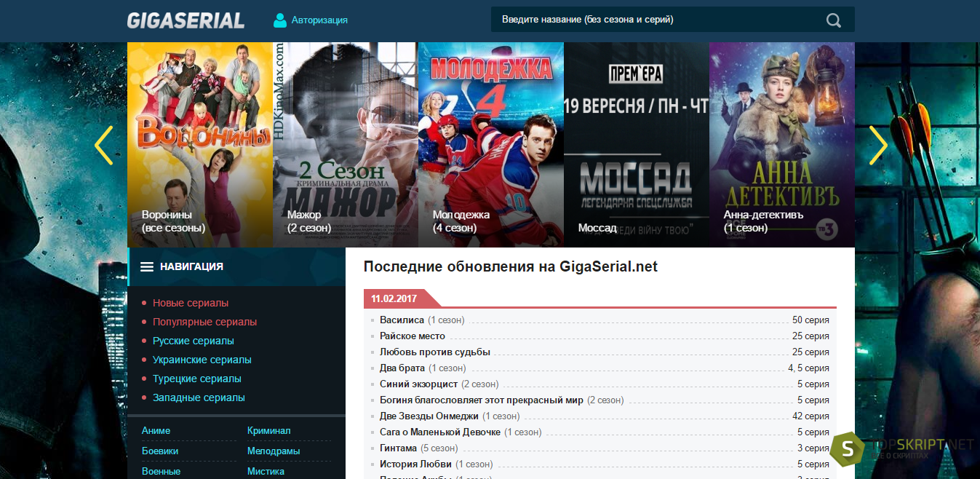The width and height of the screenshot is (980, 479).
Task: Click the 11.02.2017 date label
Action: pyautogui.click(x=394, y=298)
